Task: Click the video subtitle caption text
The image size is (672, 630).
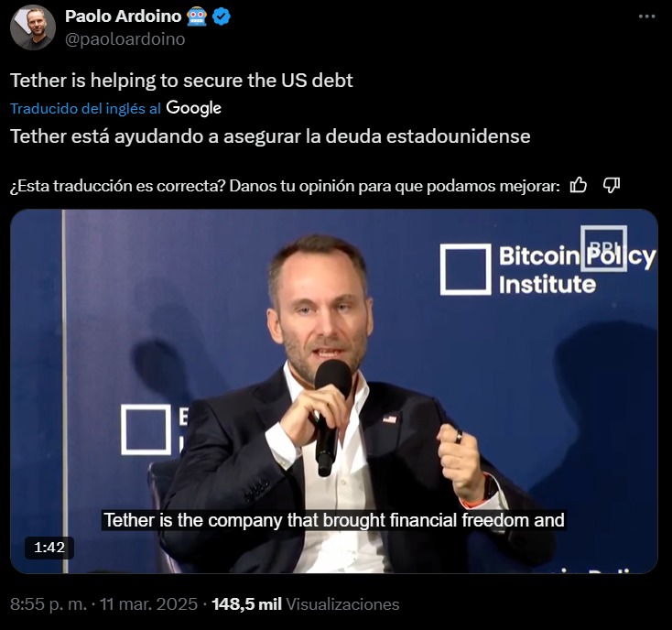Action: pyautogui.click(x=334, y=520)
